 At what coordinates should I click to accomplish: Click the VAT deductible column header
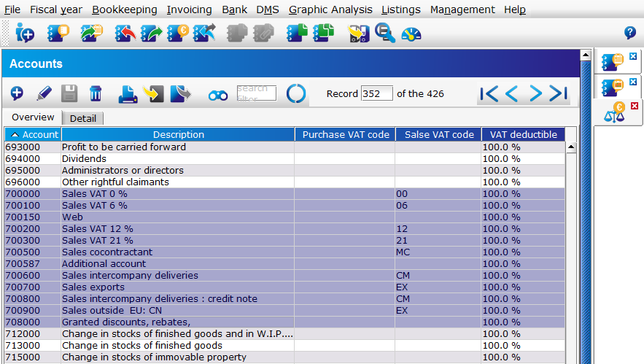523,134
